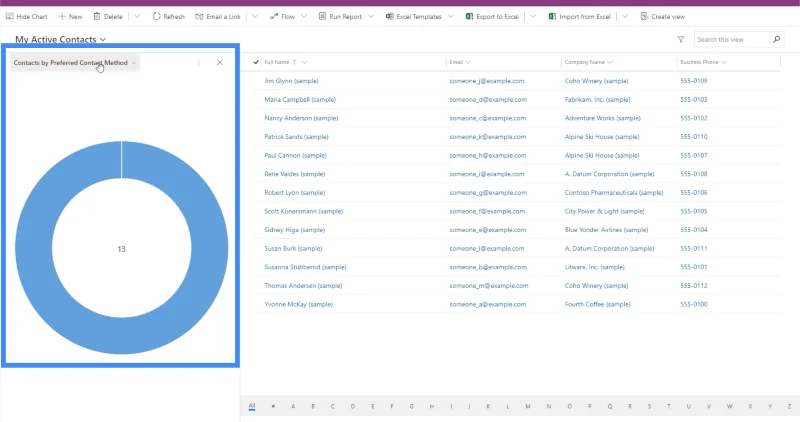Open Scott Konersmann (sample) contact
Screen dimensions: 800x422
[x=304, y=211]
